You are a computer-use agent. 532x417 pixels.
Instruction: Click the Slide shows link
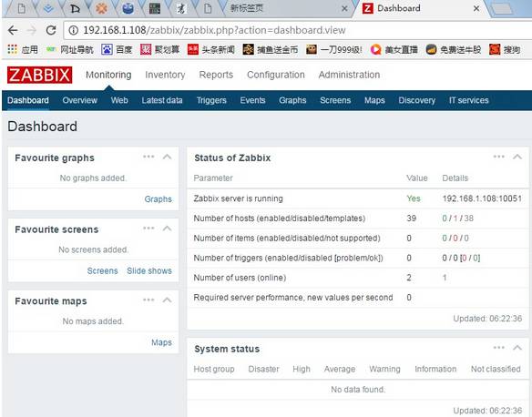coord(149,271)
